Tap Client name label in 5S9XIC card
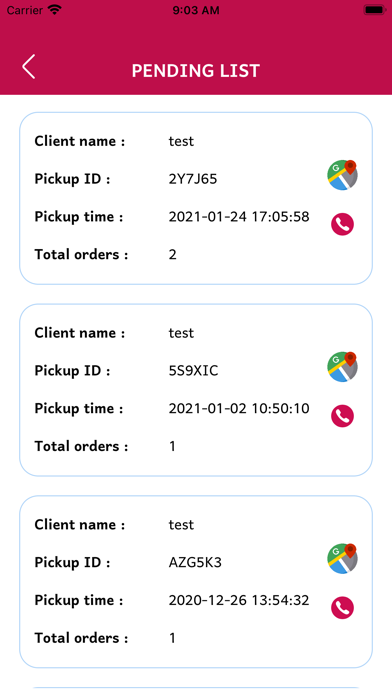This screenshot has width=392, height=696. pyautogui.click(x=80, y=333)
